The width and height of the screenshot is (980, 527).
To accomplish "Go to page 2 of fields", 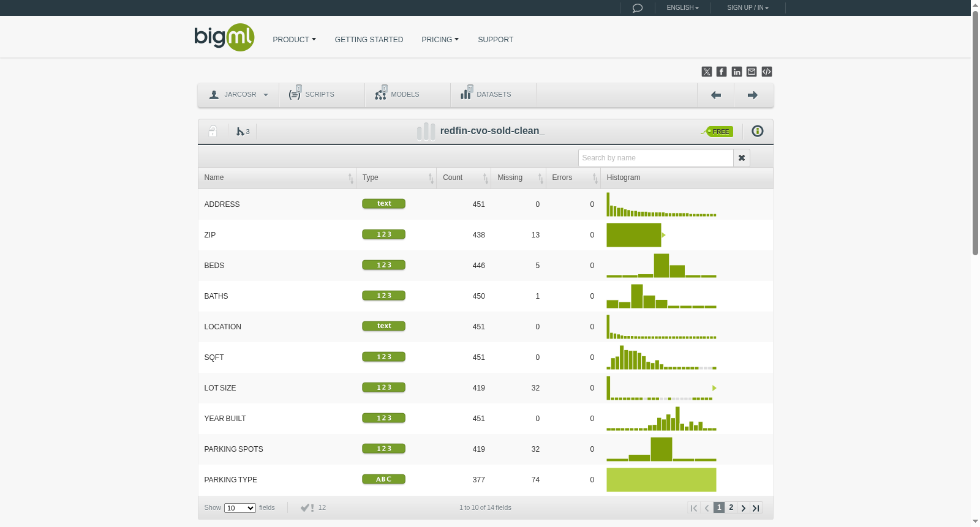I will (x=731, y=507).
